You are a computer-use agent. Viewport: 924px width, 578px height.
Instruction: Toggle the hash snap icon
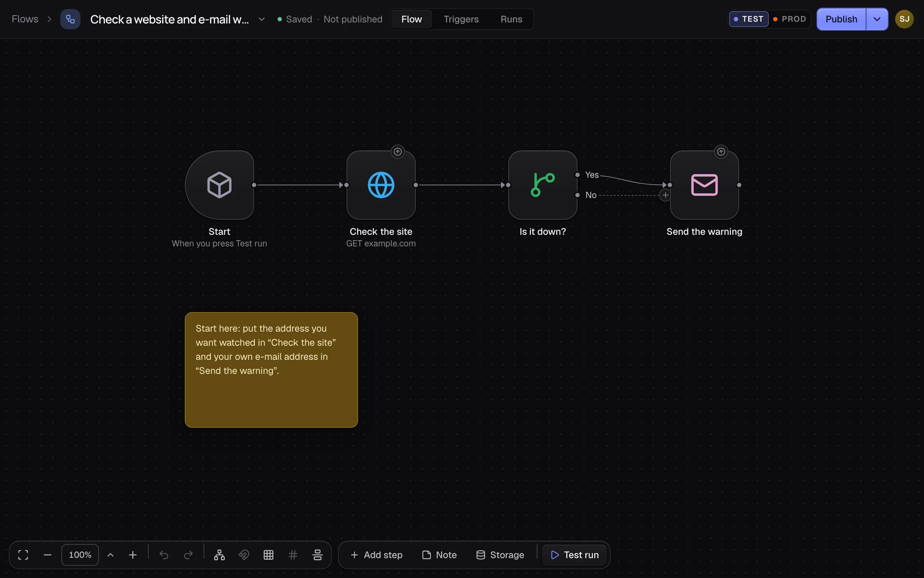click(x=293, y=555)
